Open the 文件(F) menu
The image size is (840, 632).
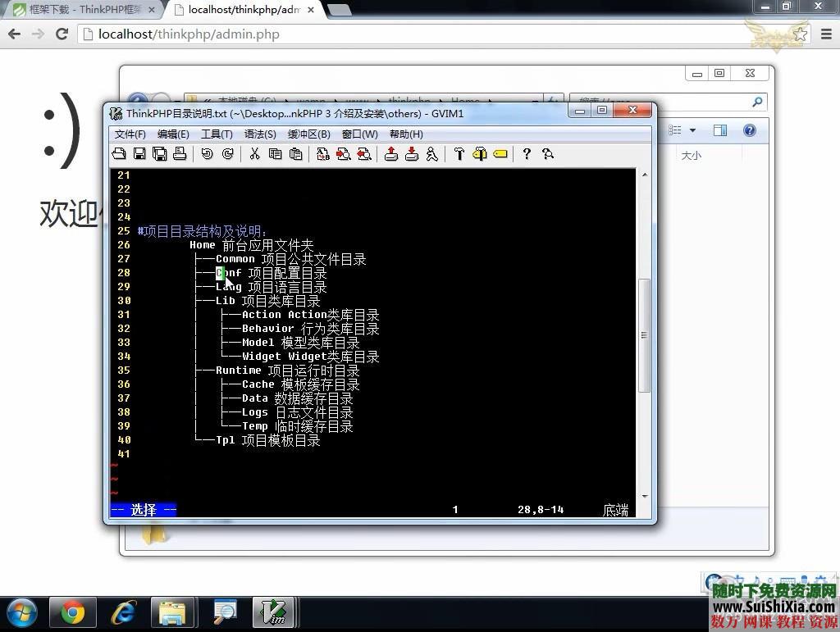pos(130,134)
